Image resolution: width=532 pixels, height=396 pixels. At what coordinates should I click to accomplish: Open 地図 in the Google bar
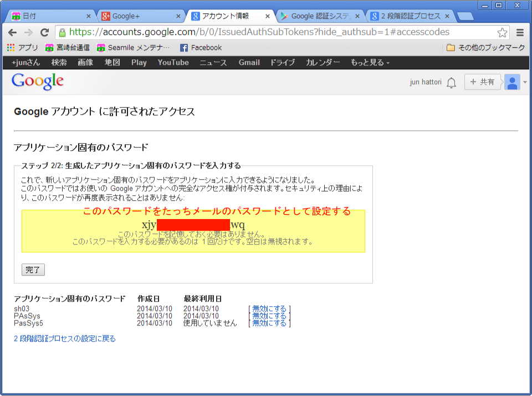click(112, 63)
